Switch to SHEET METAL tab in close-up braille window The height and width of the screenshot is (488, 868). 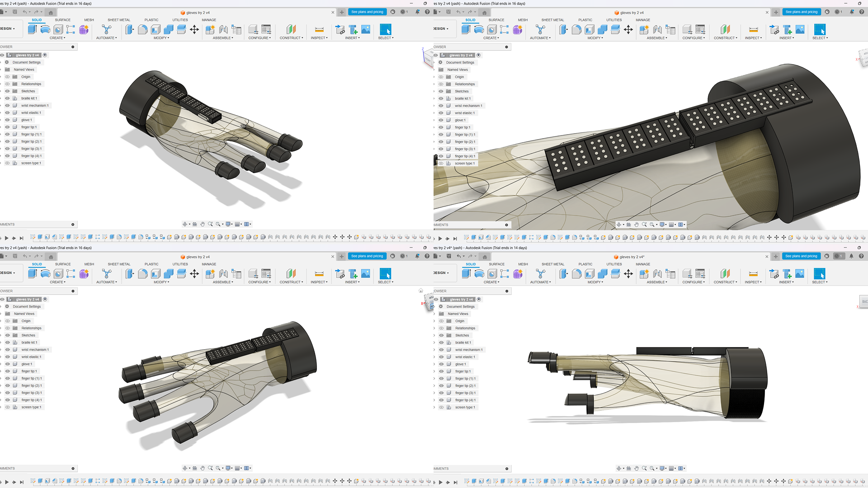[x=552, y=20]
